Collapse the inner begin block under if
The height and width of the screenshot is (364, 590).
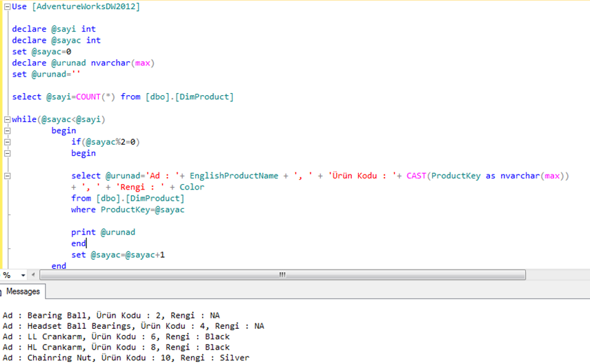click(x=7, y=154)
